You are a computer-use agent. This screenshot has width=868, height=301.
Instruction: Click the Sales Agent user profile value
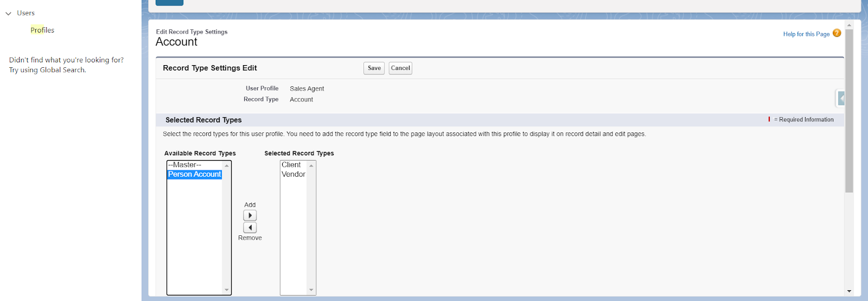(x=307, y=89)
